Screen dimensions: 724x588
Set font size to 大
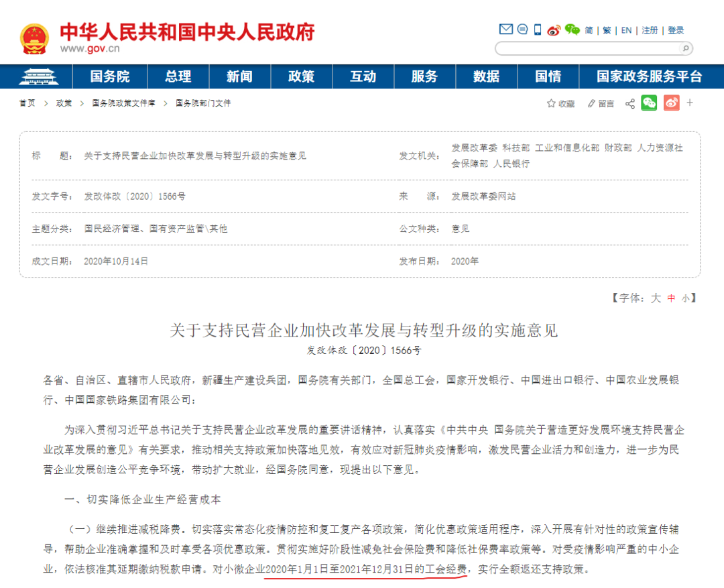pyautogui.click(x=656, y=298)
